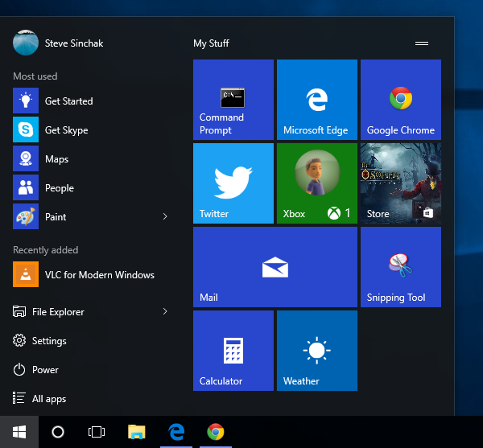
Task: Launch the Xbox tile
Action: 316,183
